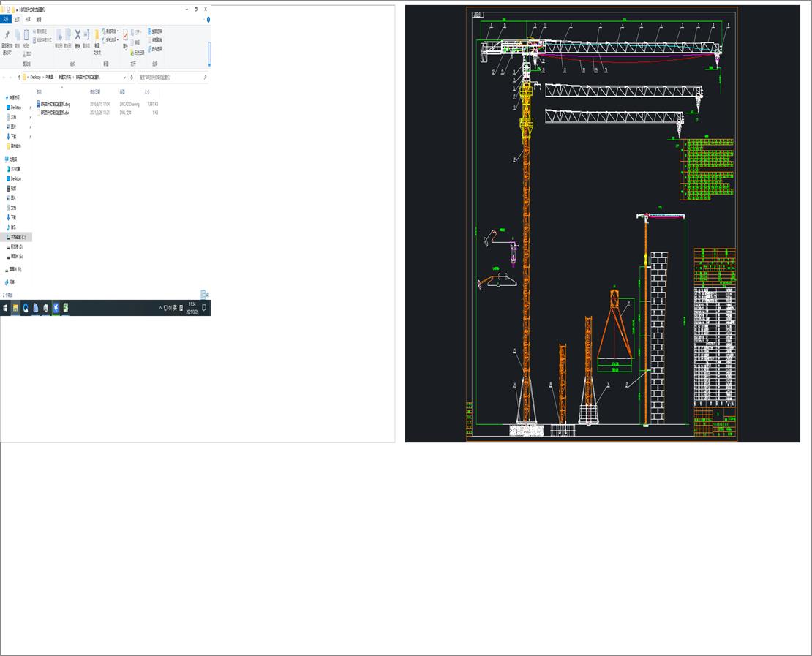The width and height of the screenshot is (812, 656).
Task: Open Music folder under This PC
Action: coord(12,227)
